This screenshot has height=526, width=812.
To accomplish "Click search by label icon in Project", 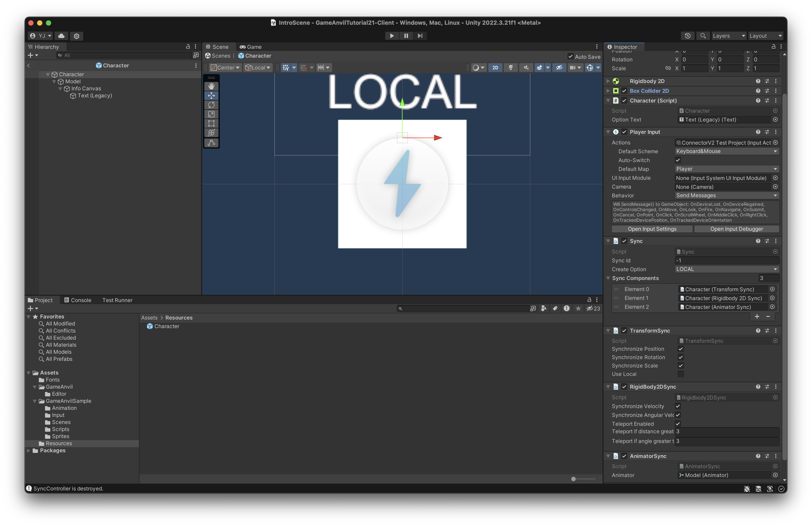I will pos(555,308).
